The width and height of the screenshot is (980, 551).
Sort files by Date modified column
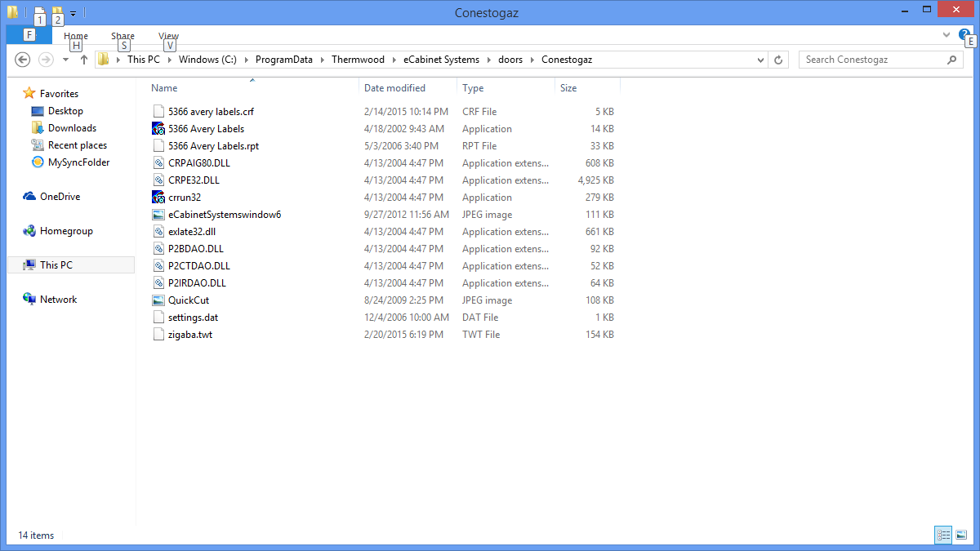pyautogui.click(x=394, y=88)
